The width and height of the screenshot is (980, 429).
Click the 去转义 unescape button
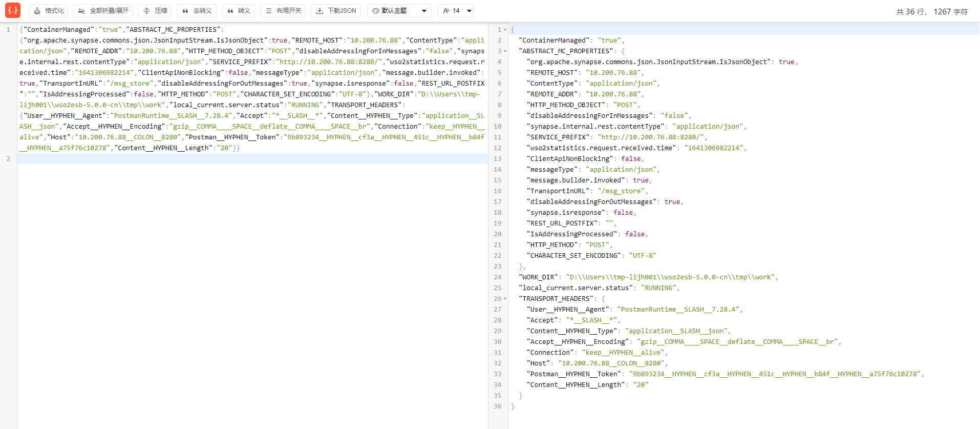[x=197, y=11]
